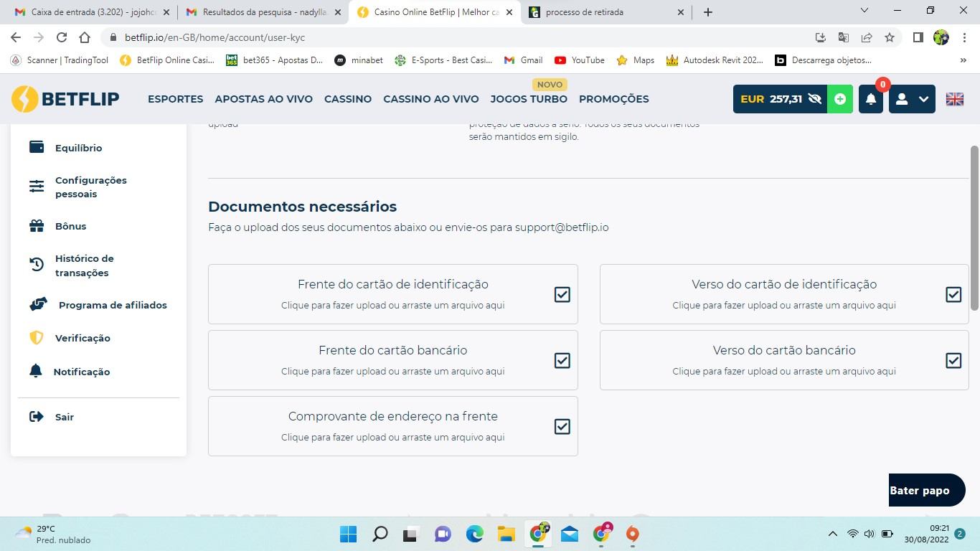Open the Equilíbrio sidebar section
The image size is (980, 551).
click(78, 148)
